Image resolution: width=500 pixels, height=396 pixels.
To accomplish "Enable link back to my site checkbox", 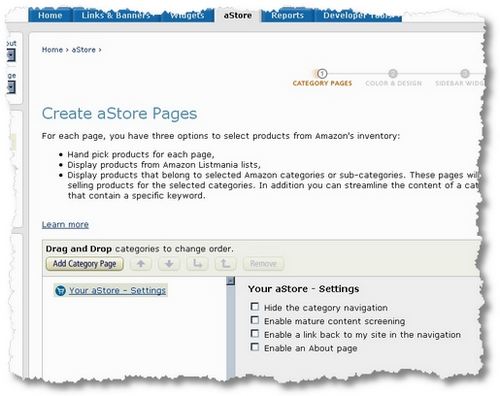I will tap(255, 334).
